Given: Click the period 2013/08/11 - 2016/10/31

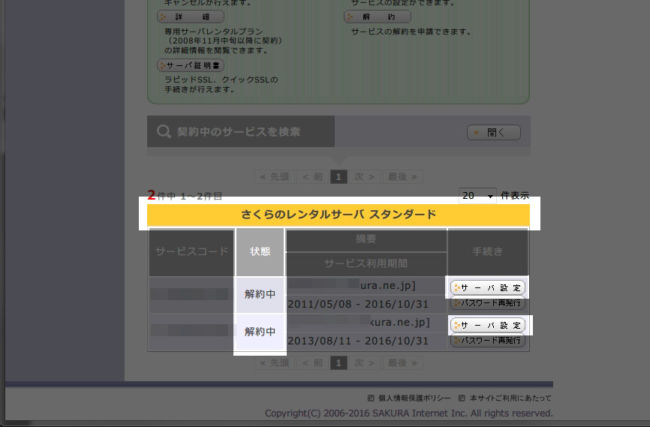Looking at the screenshot, I should click(x=358, y=341).
